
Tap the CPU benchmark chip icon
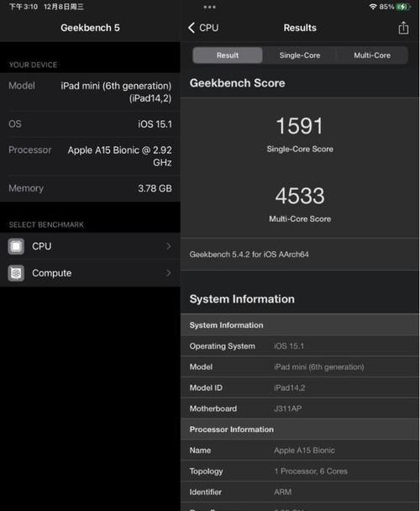[x=16, y=246]
